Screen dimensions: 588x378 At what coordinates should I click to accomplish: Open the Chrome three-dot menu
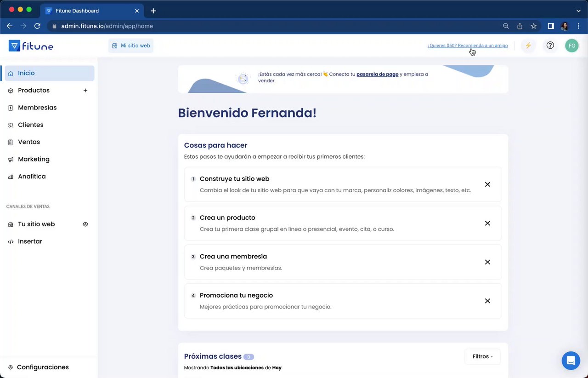point(578,26)
